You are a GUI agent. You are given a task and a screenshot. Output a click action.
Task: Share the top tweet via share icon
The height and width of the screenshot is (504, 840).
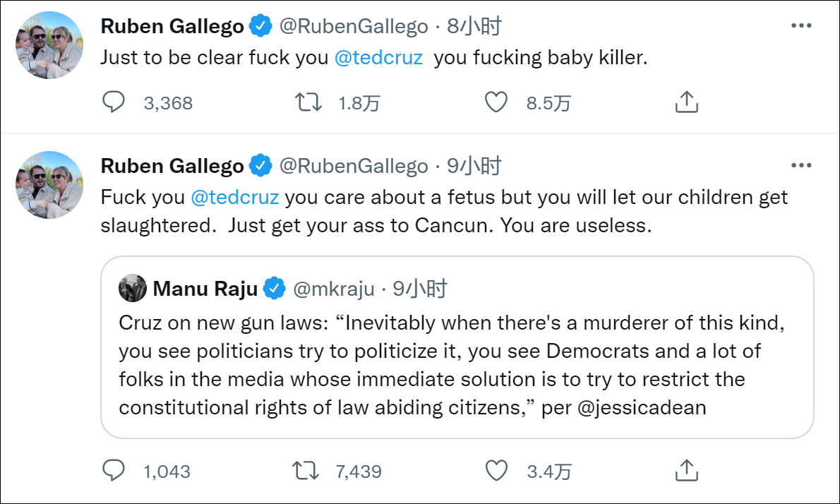point(686,102)
